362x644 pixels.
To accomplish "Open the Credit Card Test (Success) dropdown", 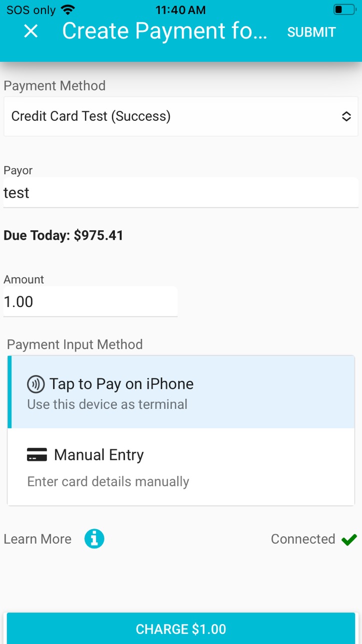I will [181, 116].
